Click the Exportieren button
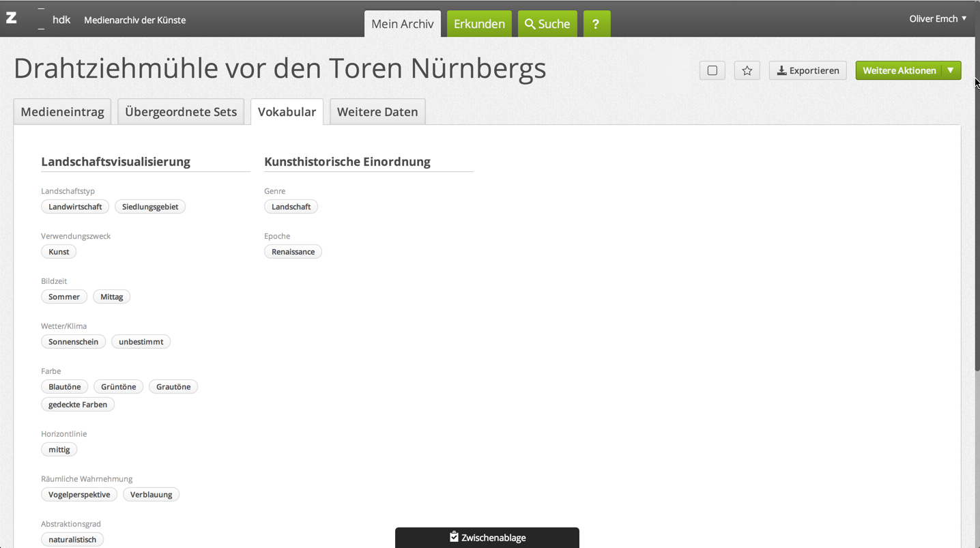The height and width of the screenshot is (548, 980). coord(807,70)
